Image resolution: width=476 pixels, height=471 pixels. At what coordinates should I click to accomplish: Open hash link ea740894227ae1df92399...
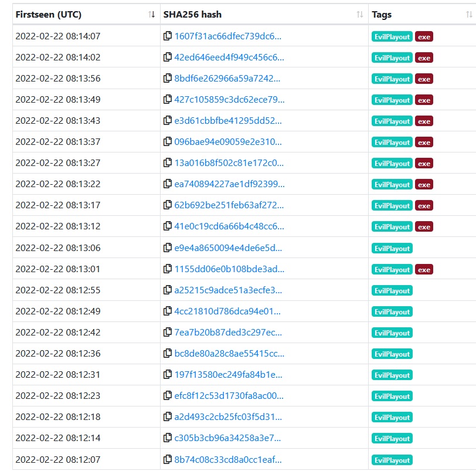[x=229, y=184]
